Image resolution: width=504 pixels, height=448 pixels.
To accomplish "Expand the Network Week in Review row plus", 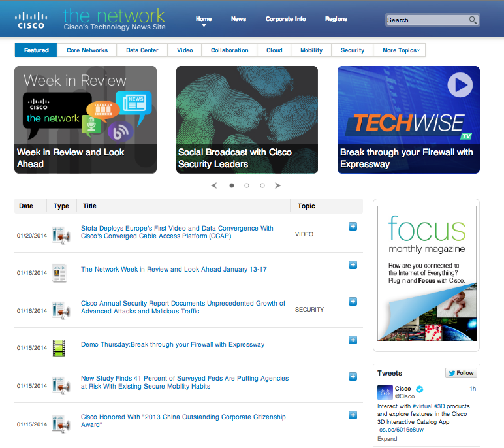I will coord(353,265).
